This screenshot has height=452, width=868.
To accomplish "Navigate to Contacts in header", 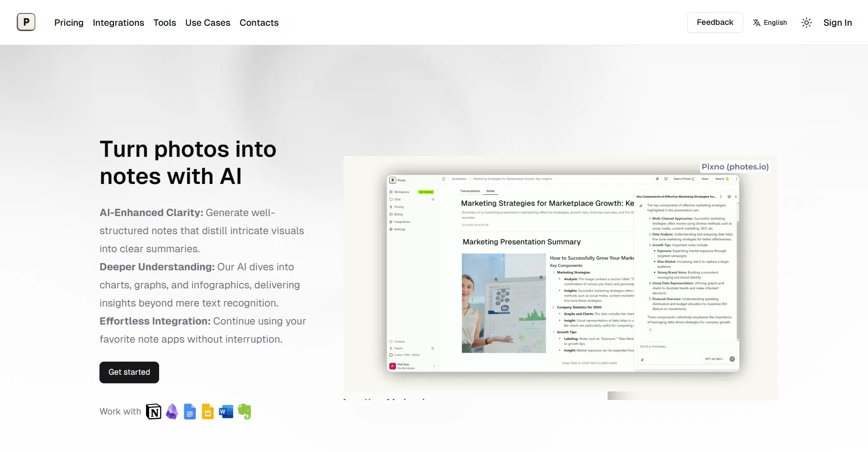I will (x=259, y=23).
